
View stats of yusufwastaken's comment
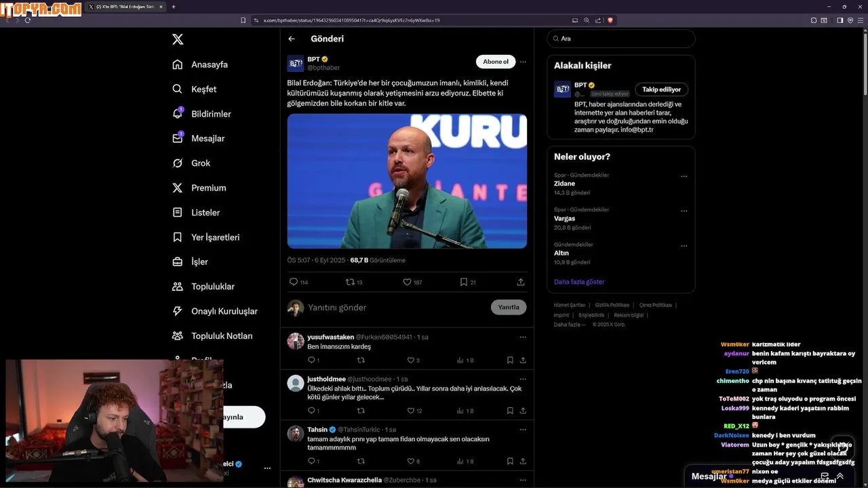[465, 361]
